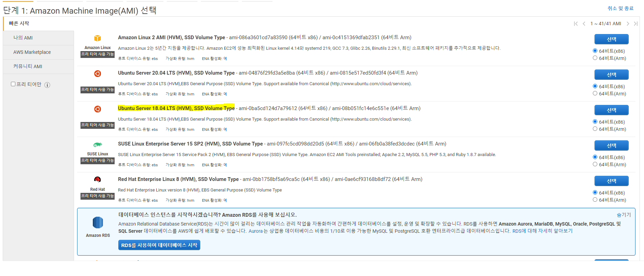Click 선택 for Amazon Linux 2 AMI
Image resolution: width=644 pixels, height=276 pixels.
611,39
